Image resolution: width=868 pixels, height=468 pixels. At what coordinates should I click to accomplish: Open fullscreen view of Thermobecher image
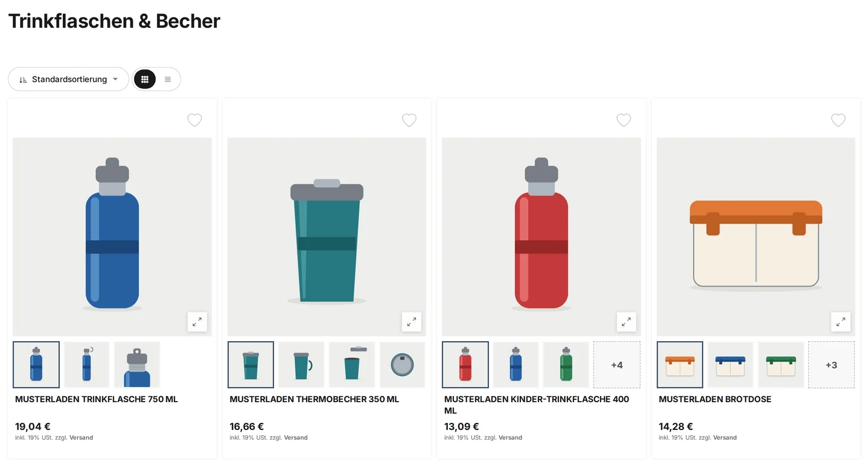tap(412, 322)
